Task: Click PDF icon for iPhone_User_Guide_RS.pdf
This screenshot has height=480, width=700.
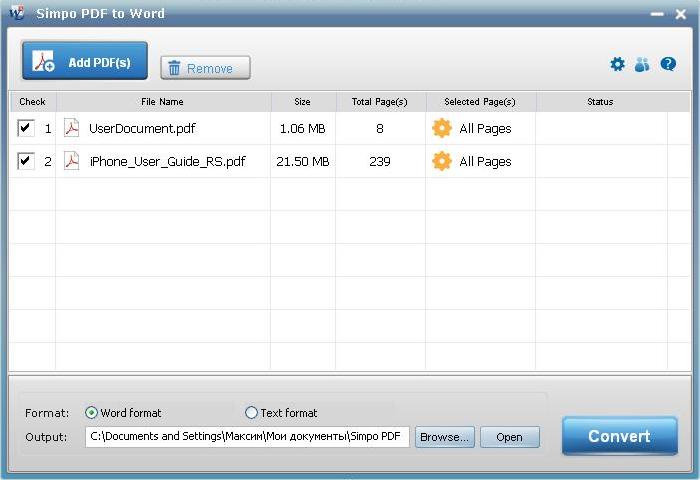Action: tap(72, 161)
